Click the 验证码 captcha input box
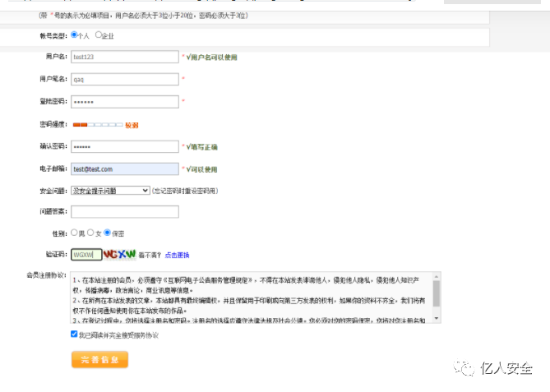Screen dimensions: 550x392 [86, 255]
